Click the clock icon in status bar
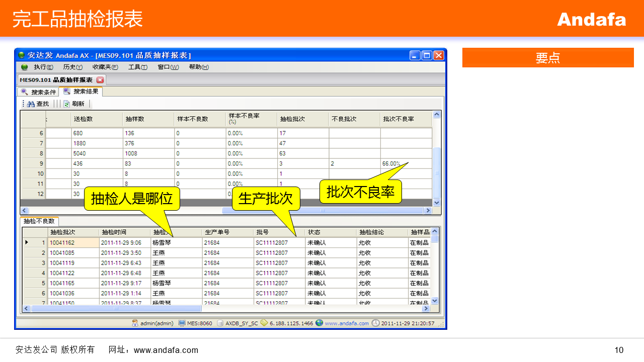The width and height of the screenshot is (644, 362). click(375, 323)
